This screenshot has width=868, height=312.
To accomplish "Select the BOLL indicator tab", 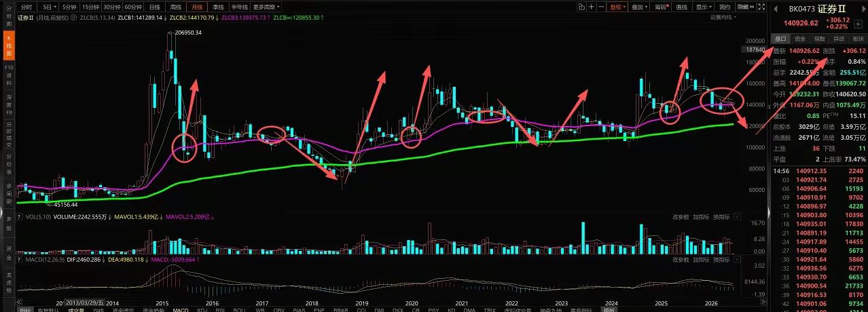I will (238, 309).
